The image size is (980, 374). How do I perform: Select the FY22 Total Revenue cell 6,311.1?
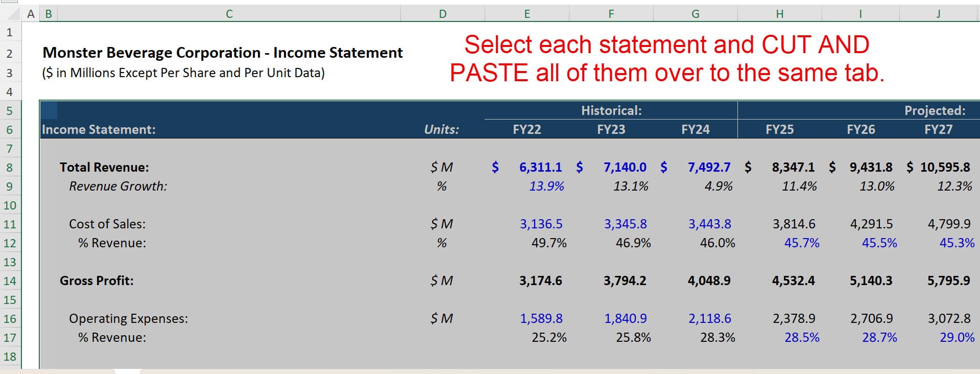[x=540, y=168]
